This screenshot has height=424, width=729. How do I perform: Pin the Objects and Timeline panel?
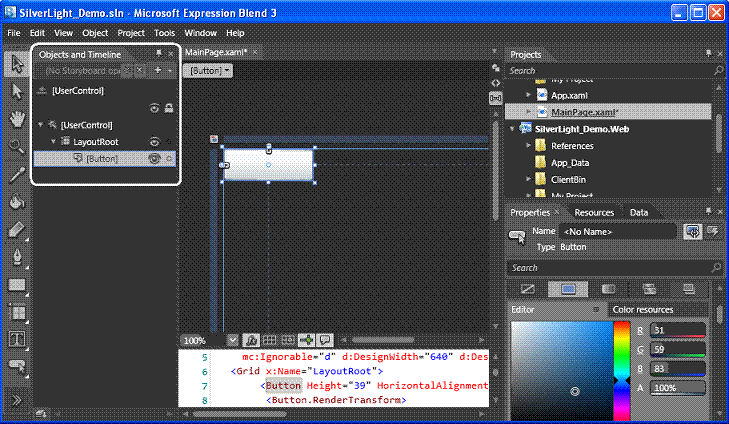159,53
